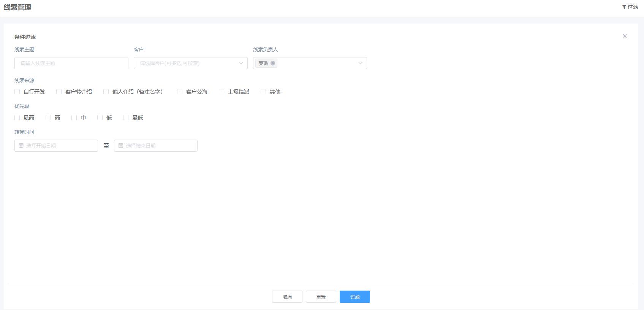Open the 请选择客户 multi-select field

(191, 63)
